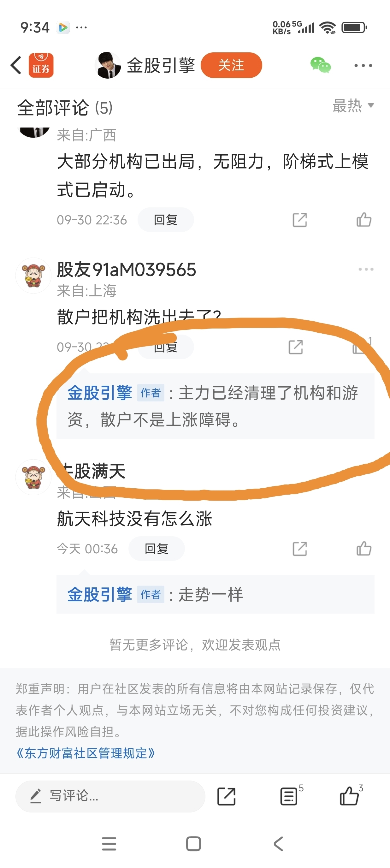Tap the Android home navigation button
The height and width of the screenshot is (868, 390).
(x=193, y=844)
